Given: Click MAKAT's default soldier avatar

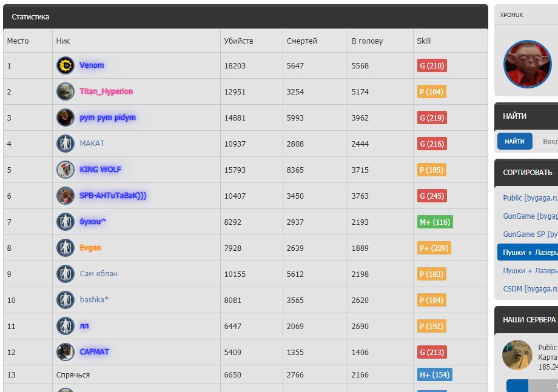Looking at the screenshot, I should point(65,144).
